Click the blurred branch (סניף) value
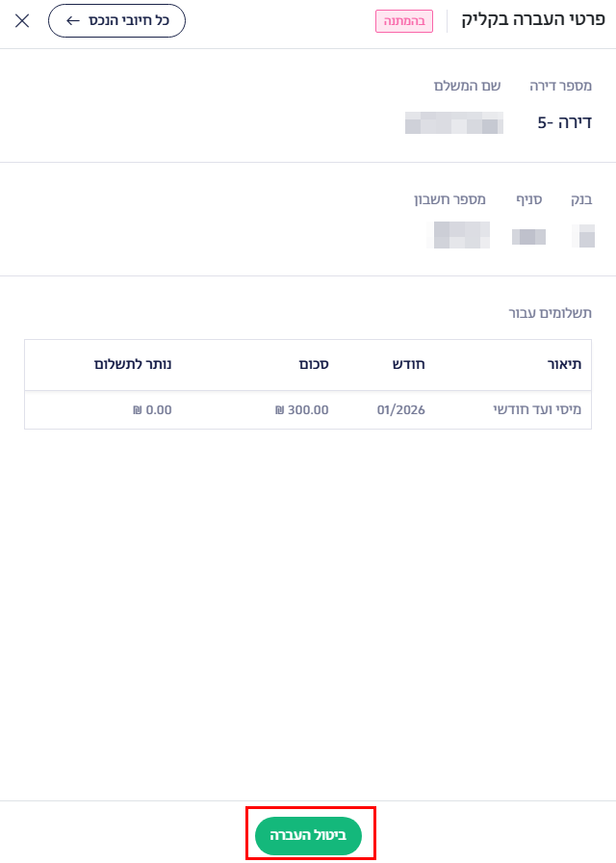616x863 pixels. (528, 236)
